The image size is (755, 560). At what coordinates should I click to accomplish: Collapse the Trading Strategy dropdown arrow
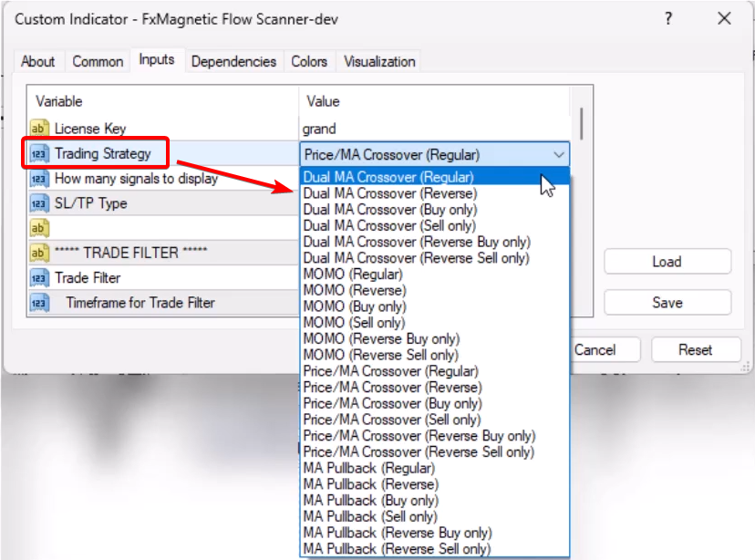pos(558,155)
